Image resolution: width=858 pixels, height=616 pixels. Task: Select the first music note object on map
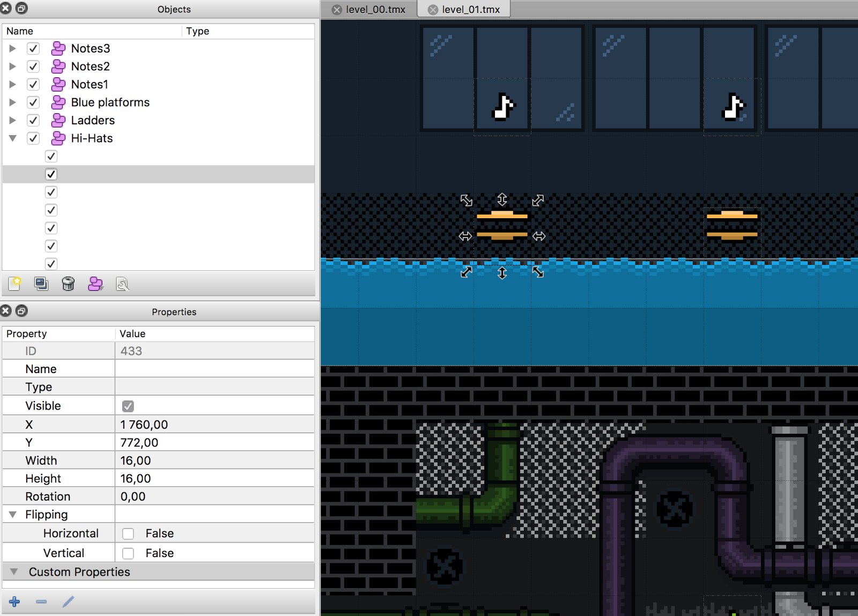[502, 106]
